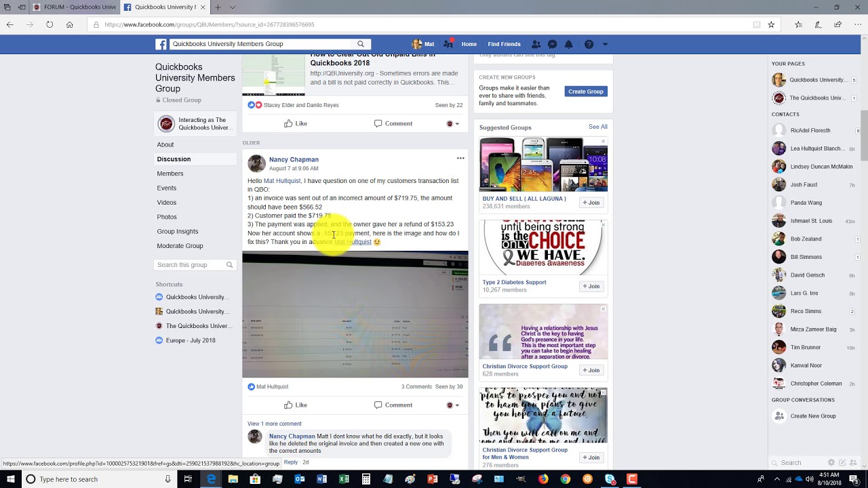This screenshot has width=868, height=488.
Task: Click View 1 more comment
Action: pyautogui.click(x=275, y=424)
